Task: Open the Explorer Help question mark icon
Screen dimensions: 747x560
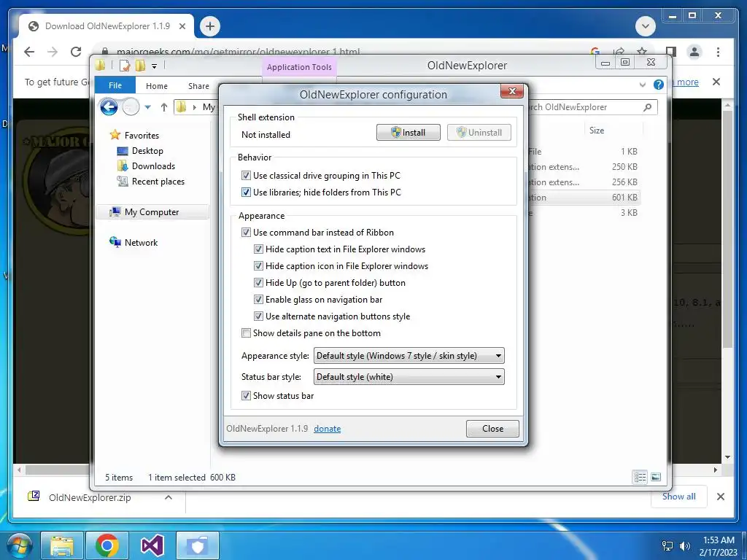Action: 659,85
